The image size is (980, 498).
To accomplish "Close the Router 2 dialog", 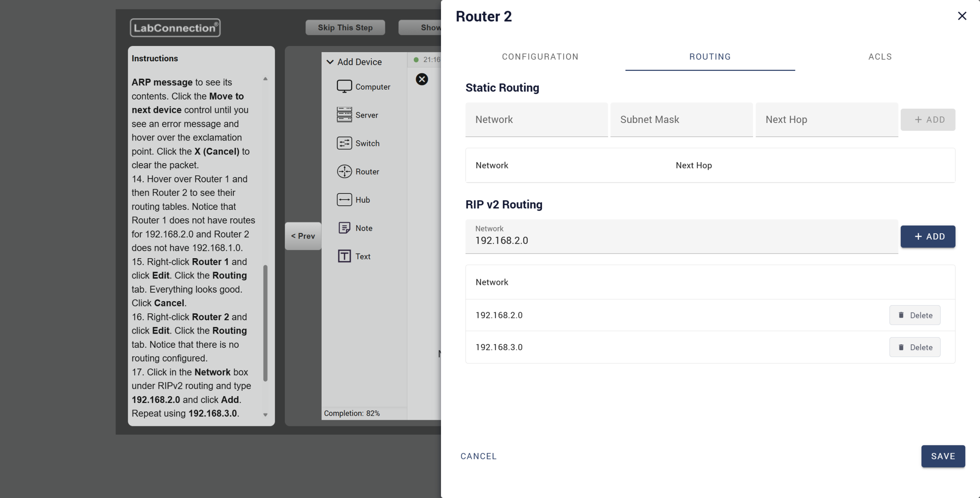I will [x=962, y=16].
